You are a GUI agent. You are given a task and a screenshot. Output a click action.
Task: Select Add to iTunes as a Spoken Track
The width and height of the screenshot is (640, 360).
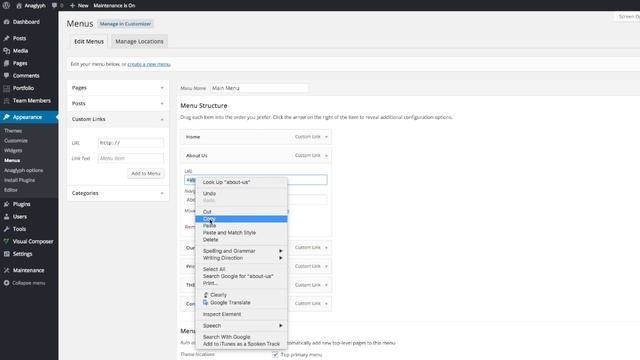pyautogui.click(x=241, y=344)
